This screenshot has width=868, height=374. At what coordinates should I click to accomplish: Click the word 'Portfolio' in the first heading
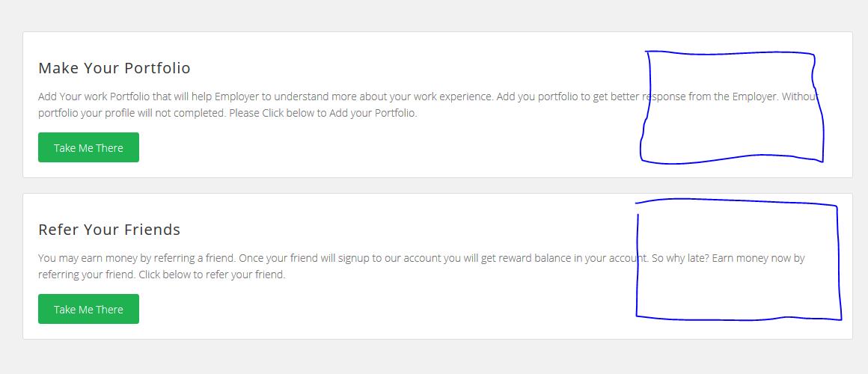[x=157, y=68]
